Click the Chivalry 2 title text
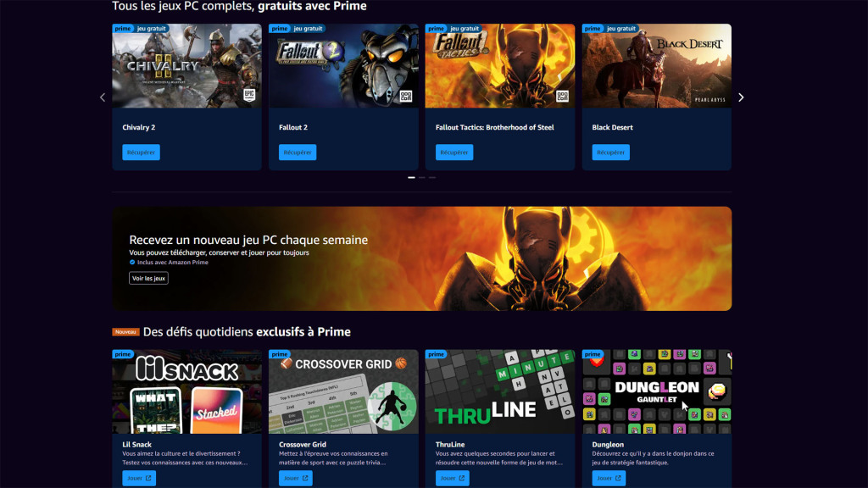This screenshot has height=488, width=868. coord(139,127)
